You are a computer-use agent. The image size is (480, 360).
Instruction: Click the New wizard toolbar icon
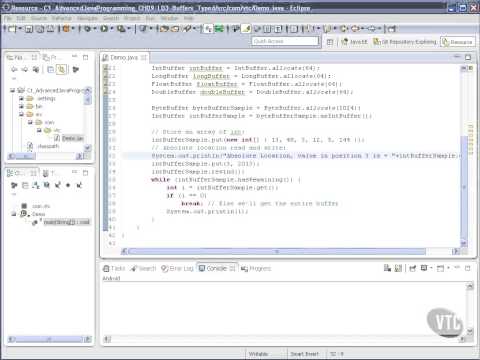(x=12, y=29)
